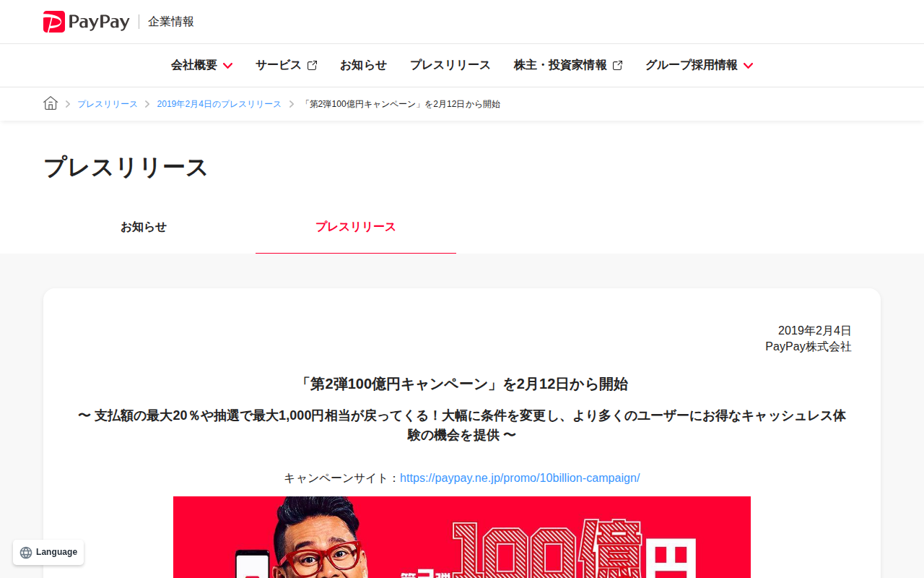Click the 企業情報 header text
This screenshot has height=578, width=924.
(171, 22)
